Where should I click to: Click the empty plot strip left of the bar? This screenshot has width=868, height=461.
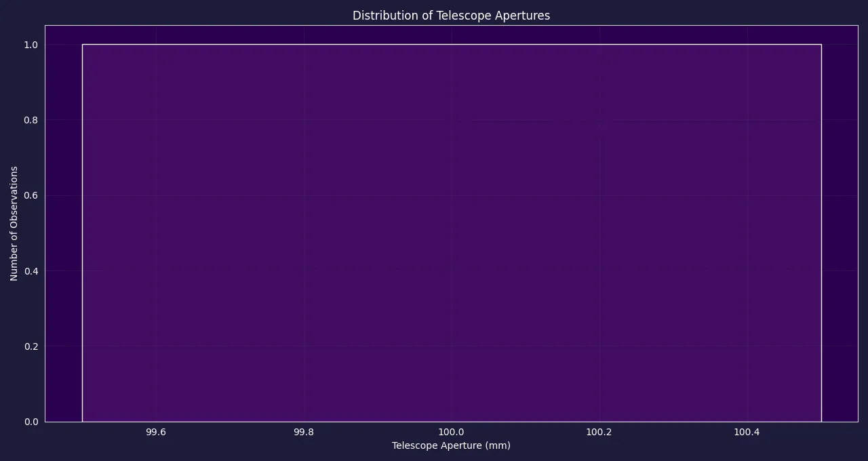[x=64, y=233]
